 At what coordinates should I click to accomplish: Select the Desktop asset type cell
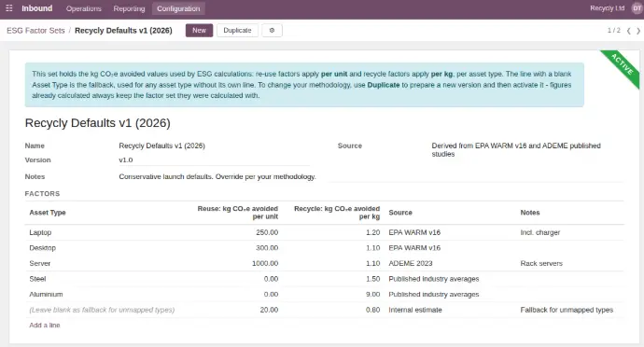click(42, 248)
